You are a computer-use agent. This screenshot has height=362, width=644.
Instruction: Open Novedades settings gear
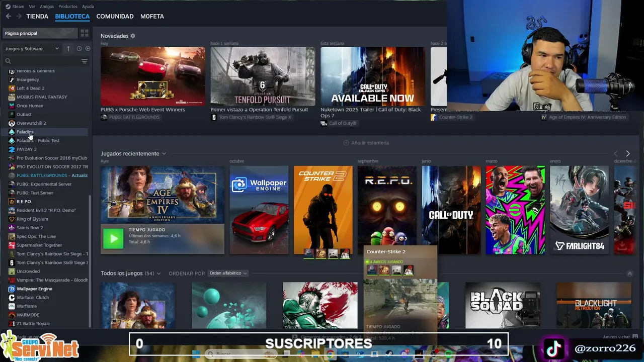pos(133,36)
